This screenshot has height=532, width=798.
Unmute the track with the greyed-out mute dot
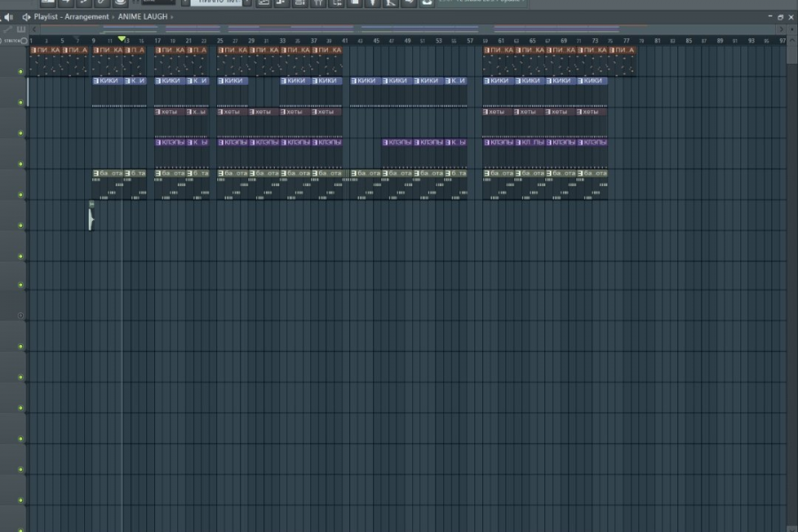(21, 316)
